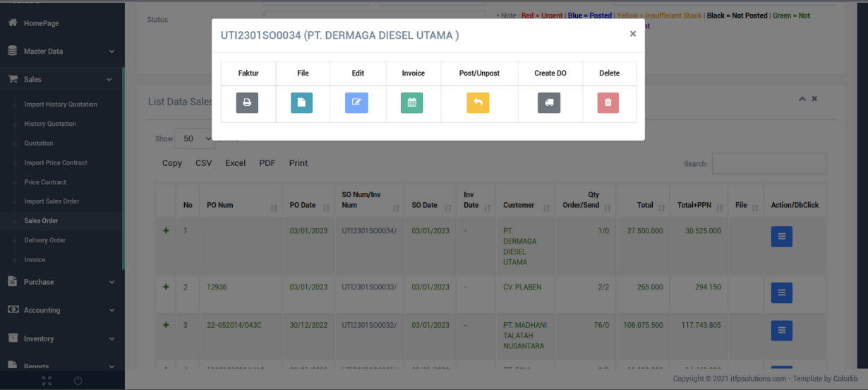Click the PDF export button

pyautogui.click(x=267, y=163)
